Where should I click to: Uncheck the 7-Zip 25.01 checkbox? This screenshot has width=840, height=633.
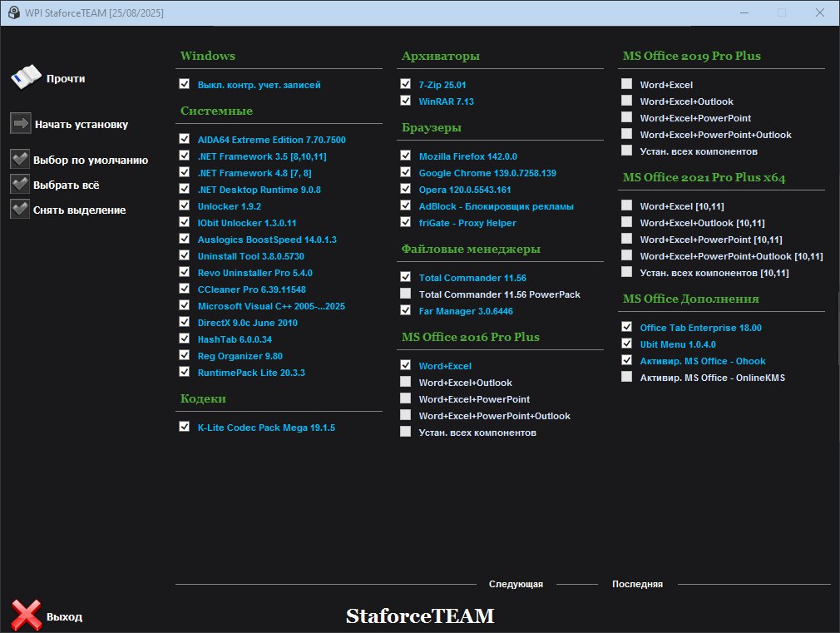coord(406,84)
